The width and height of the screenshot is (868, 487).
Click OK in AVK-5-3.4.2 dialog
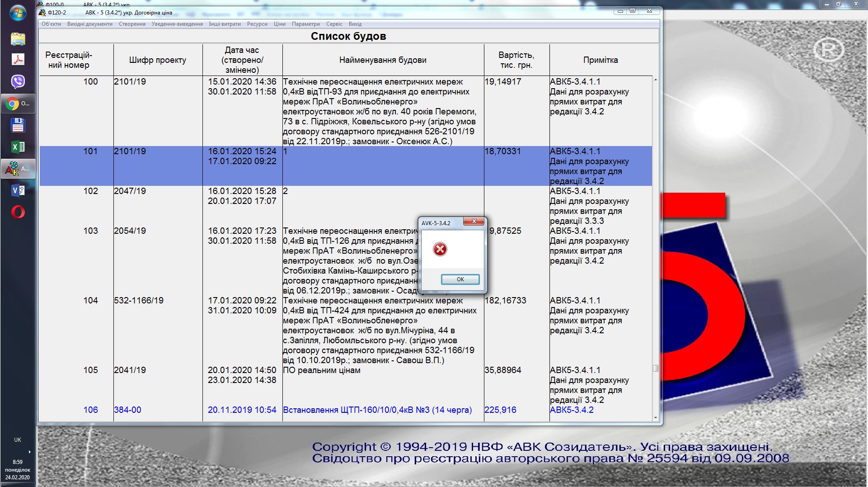[x=460, y=279]
